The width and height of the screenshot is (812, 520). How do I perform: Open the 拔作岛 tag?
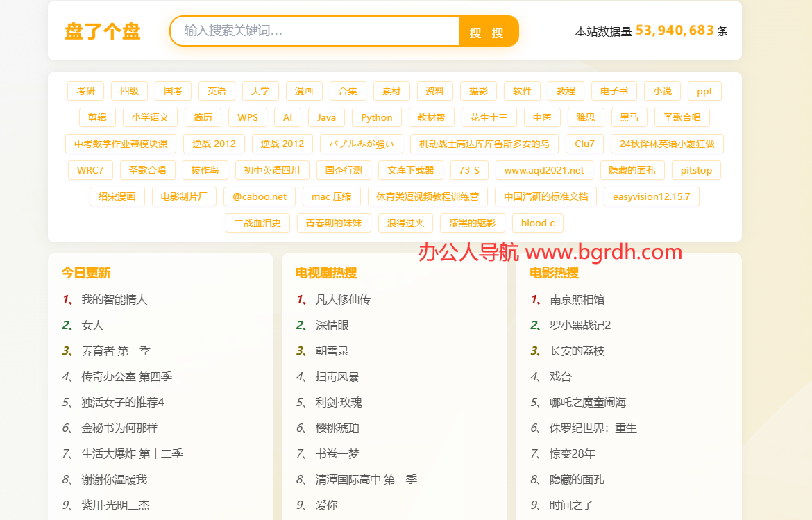[x=205, y=170]
